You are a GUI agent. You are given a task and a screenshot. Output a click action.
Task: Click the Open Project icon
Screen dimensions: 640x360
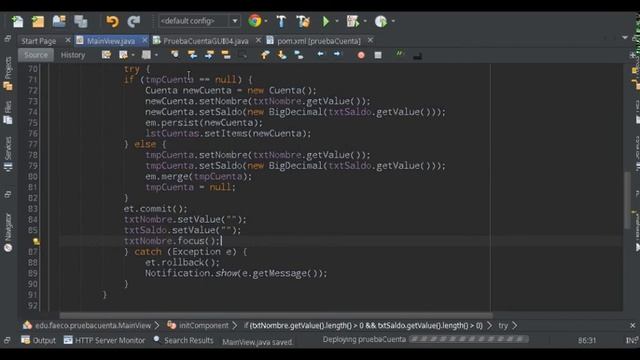(59, 21)
